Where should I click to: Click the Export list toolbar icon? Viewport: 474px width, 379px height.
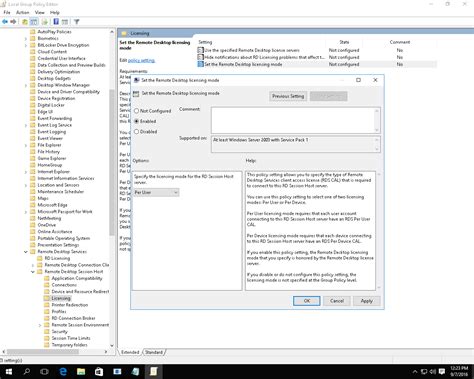[x=45, y=22]
